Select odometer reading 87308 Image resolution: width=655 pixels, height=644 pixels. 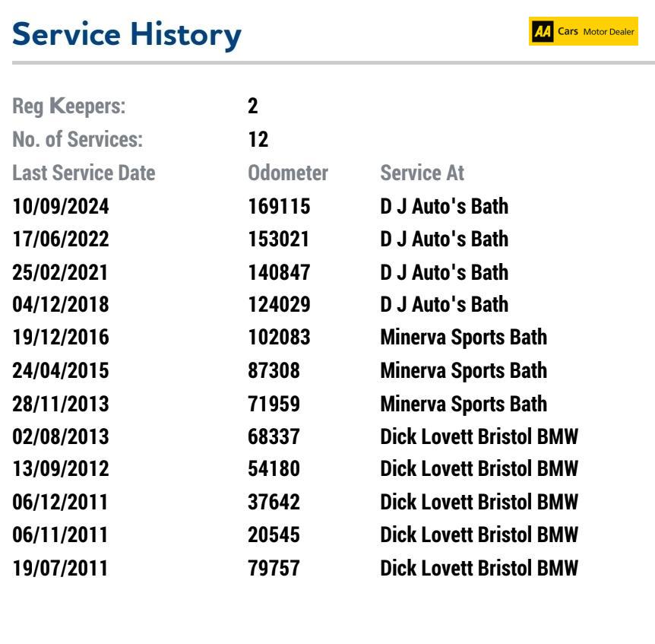[274, 371]
